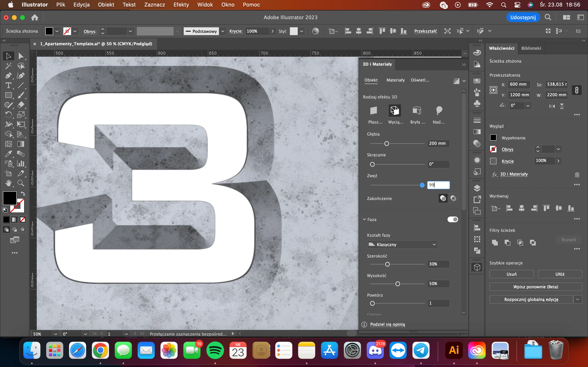Open the rotation angle dropdown in Properties
This screenshot has height=367, width=588.
pos(528,106)
